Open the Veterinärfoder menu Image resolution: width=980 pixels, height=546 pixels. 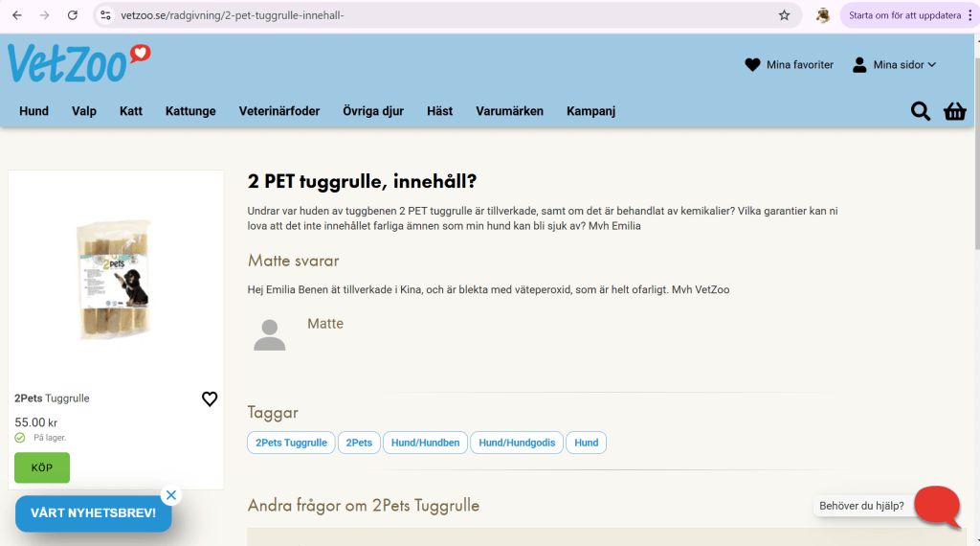tap(279, 111)
